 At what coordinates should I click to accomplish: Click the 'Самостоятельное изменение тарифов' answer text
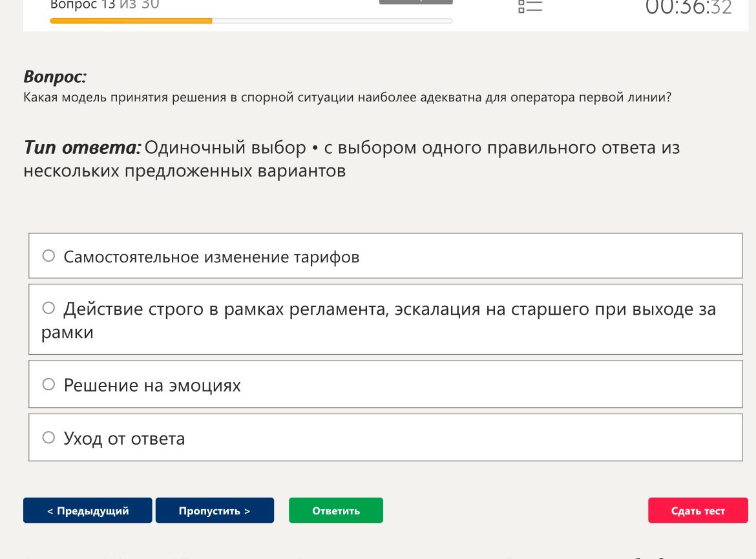point(212,257)
